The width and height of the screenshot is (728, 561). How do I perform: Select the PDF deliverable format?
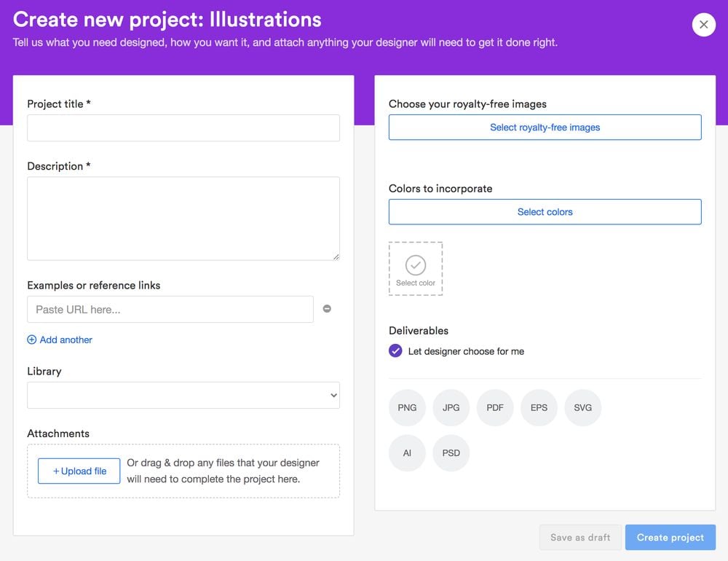(495, 407)
